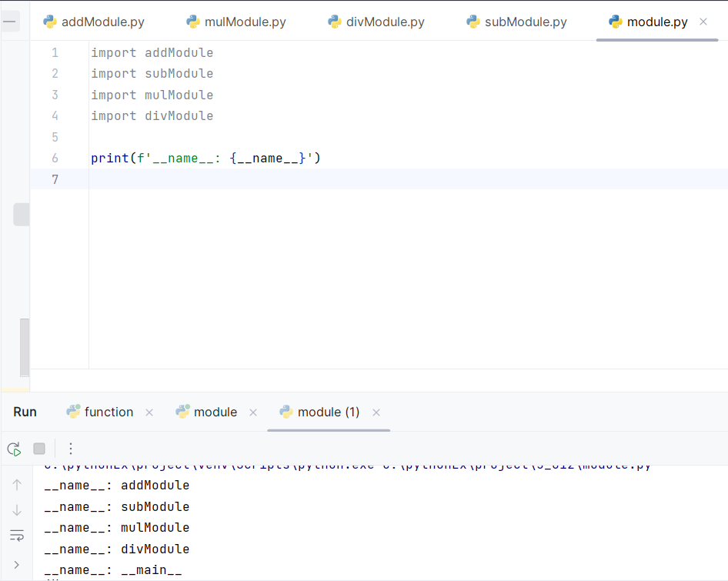Click the down arrow in the console sidebar
Screen dimensions: 728x581
click(x=17, y=510)
